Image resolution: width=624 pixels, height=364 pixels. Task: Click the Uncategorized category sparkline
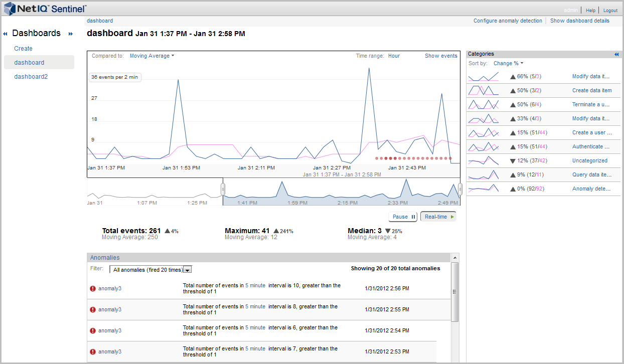tap(483, 161)
